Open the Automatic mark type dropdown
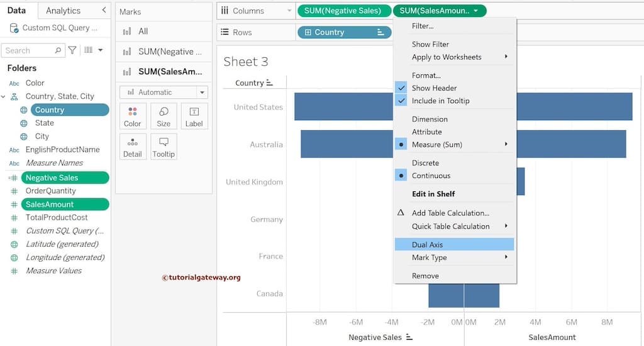 click(202, 92)
